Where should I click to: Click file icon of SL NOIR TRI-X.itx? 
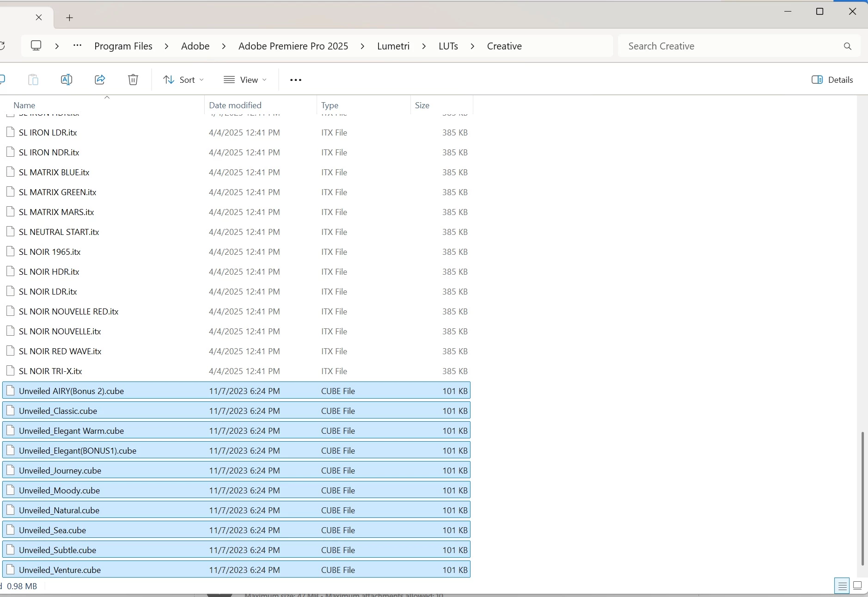10,371
